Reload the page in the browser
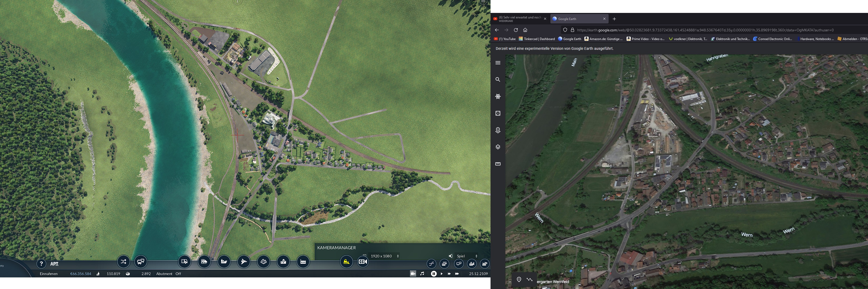The width and height of the screenshot is (868, 289). pyautogui.click(x=516, y=30)
